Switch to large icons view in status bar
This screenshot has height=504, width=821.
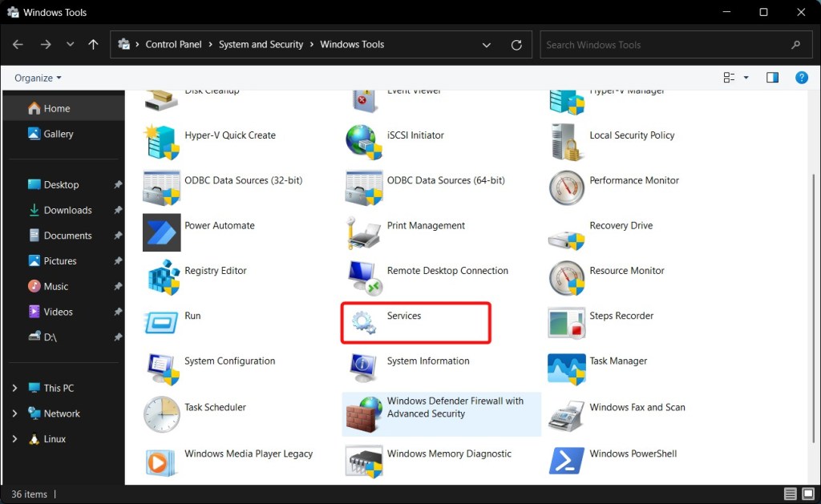[x=808, y=494]
